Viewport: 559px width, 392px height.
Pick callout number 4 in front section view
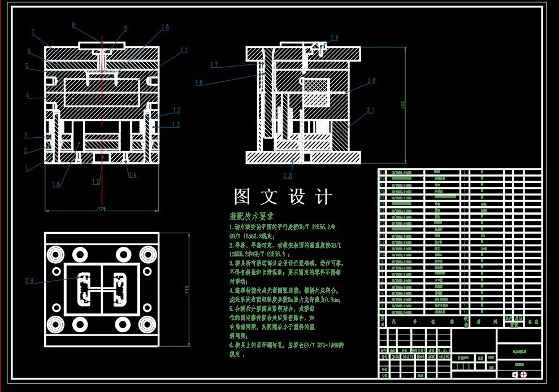pyautogui.click(x=28, y=95)
